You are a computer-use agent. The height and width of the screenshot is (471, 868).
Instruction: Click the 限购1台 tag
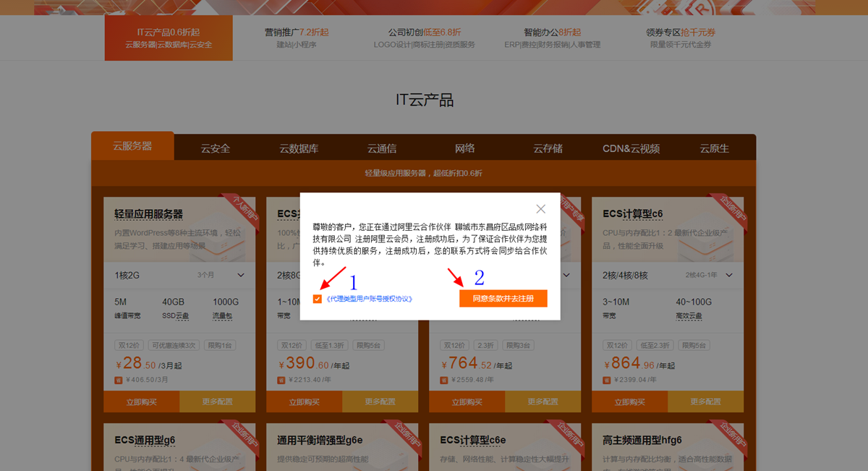pos(220,345)
